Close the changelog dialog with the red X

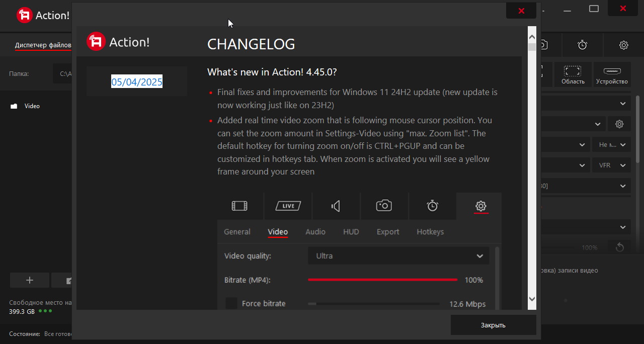tap(521, 11)
